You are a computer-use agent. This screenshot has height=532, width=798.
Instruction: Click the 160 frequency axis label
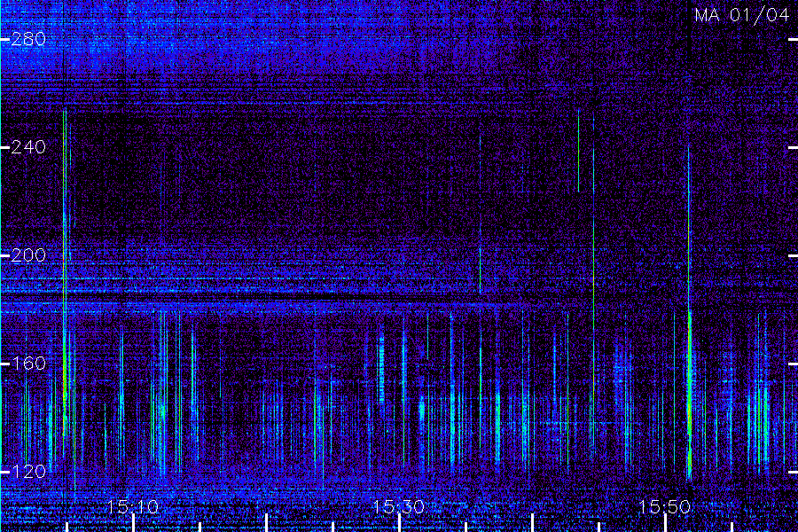28,364
